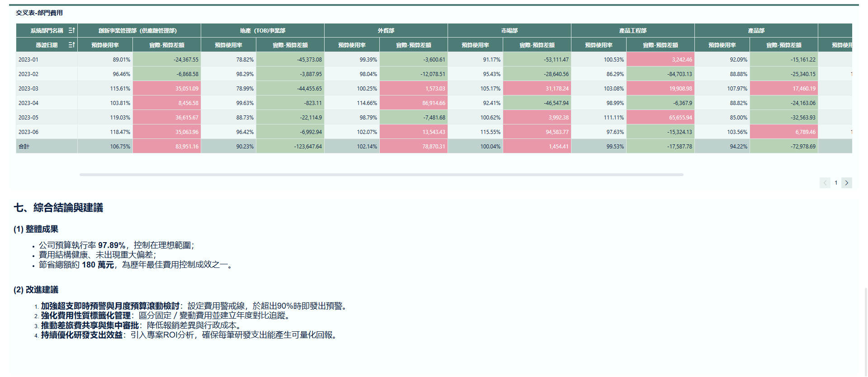Image resolution: width=868 pixels, height=377 pixels.
Task: Click the 市場部 department header
Action: coord(509,31)
